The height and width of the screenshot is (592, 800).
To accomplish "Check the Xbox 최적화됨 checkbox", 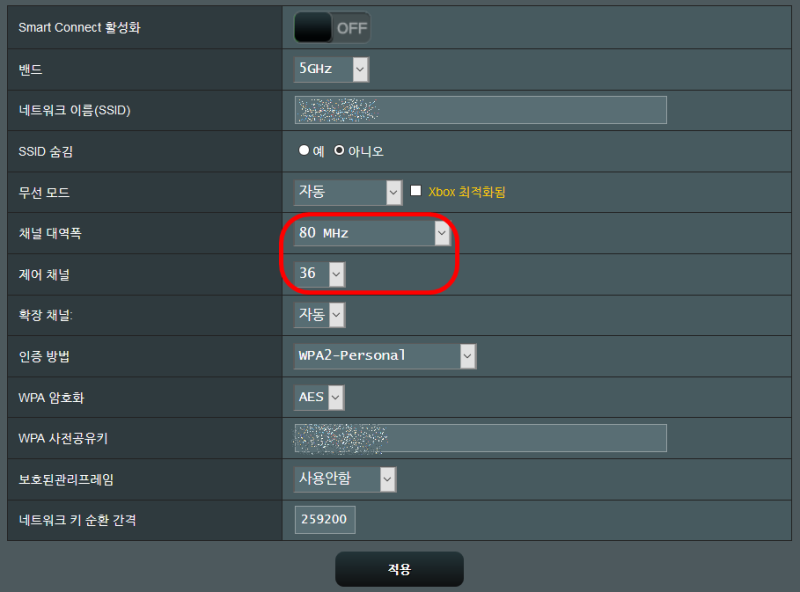I will (416, 191).
